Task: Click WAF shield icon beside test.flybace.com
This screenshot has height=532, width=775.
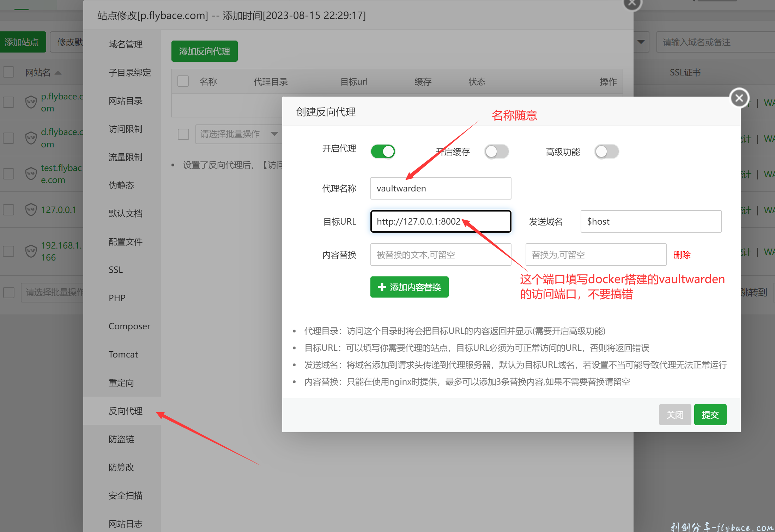Action: (x=31, y=173)
